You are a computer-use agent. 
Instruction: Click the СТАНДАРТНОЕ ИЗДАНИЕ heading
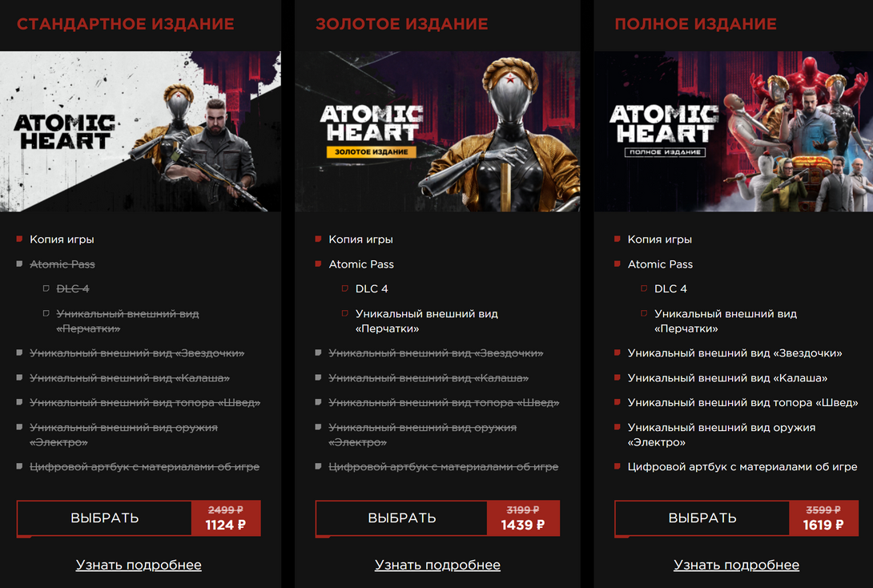126,24
